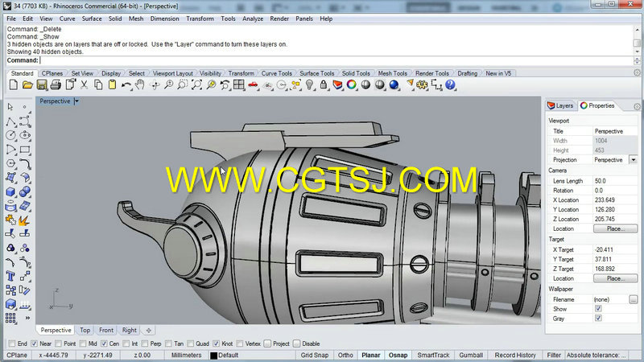Click the Edit Layers toolbar icon
644x362 pixels.
click(337, 85)
